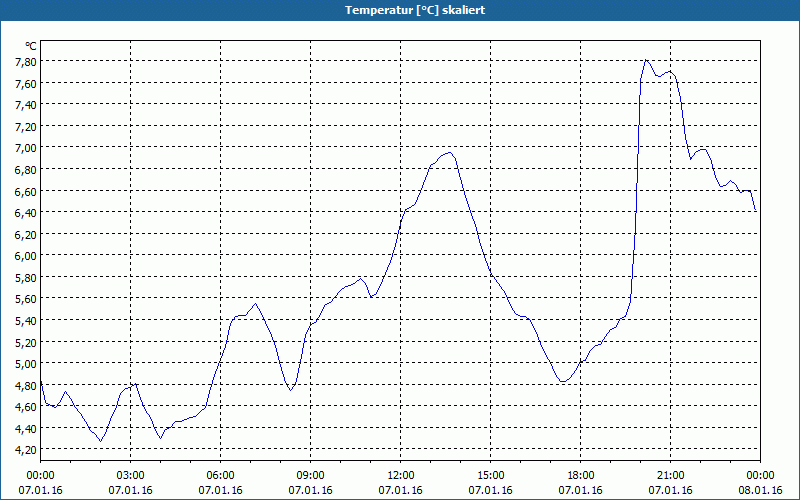Click the 4,80 y-axis label
The height and width of the screenshot is (500, 800).
pos(26,385)
